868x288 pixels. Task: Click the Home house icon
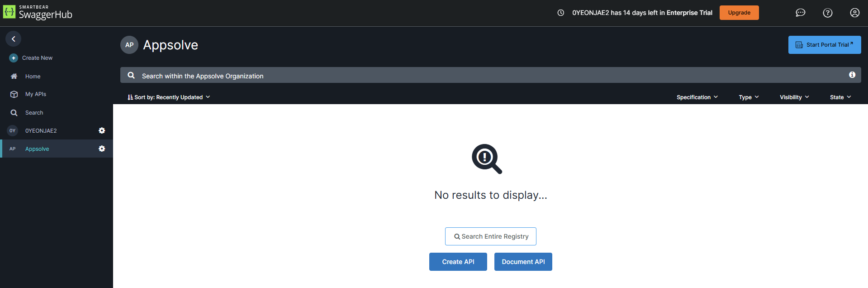point(14,77)
